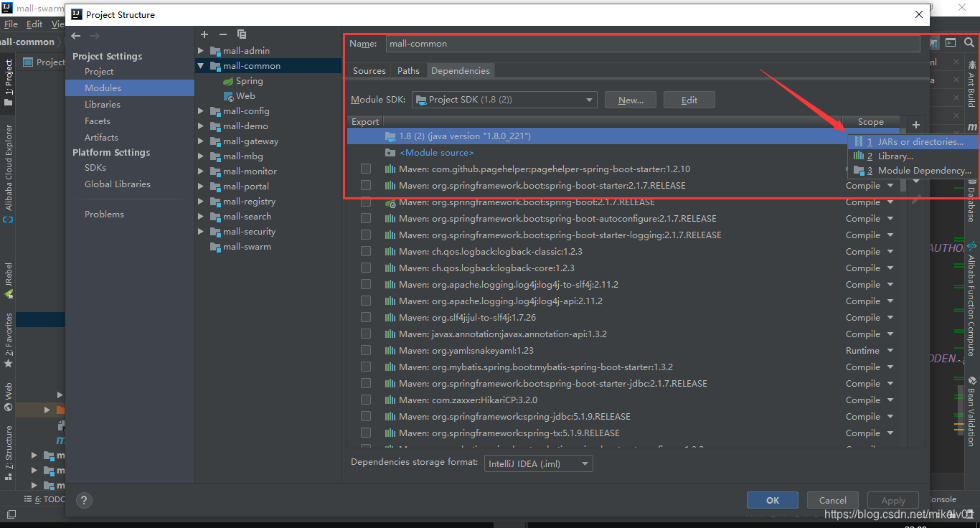This screenshot has height=528, width=980.
Task: Choose JARs or directories from popup
Action: (913, 142)
